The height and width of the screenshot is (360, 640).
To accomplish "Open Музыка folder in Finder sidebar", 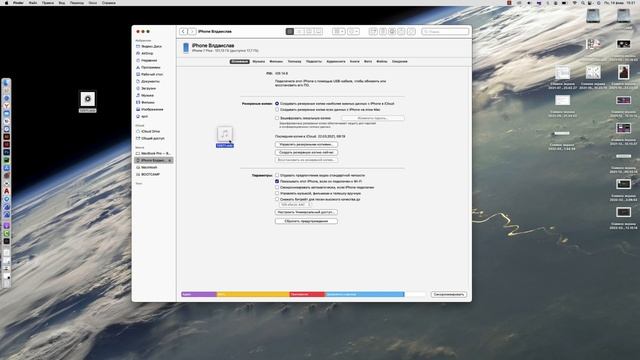I will coord(147,95).
